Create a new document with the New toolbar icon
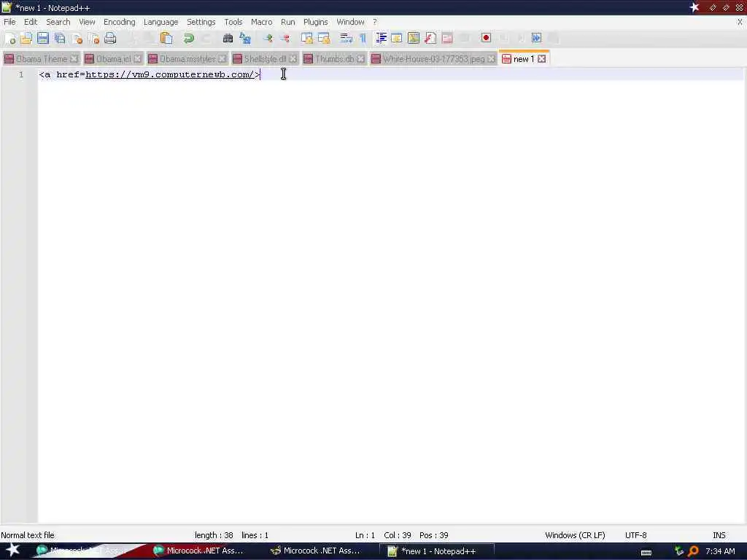The height and width of the screenshot is (560, 747). tap(10, 38)
